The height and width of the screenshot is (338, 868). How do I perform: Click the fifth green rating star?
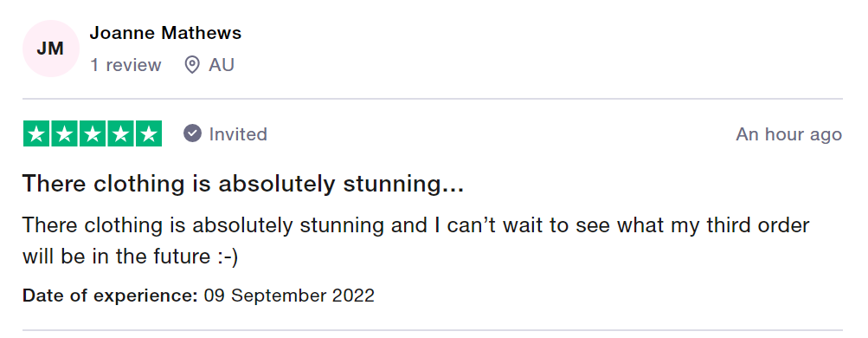click(x=149, y=133)
